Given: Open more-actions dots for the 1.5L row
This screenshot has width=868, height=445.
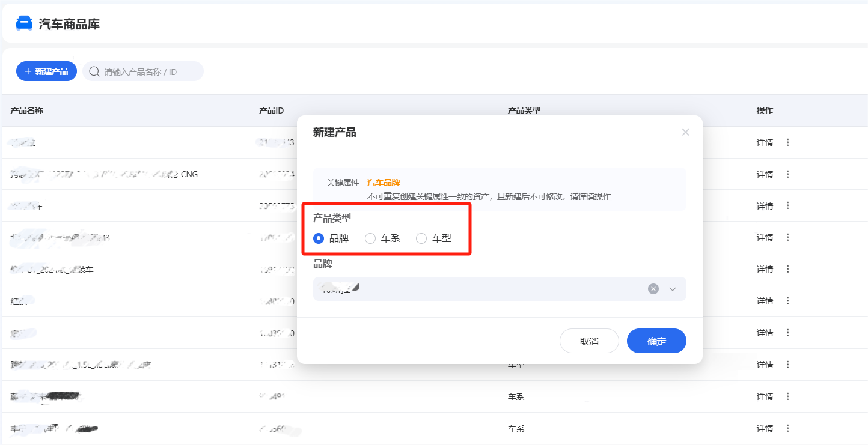Looking at the screenshot, I should coord(788,365).
